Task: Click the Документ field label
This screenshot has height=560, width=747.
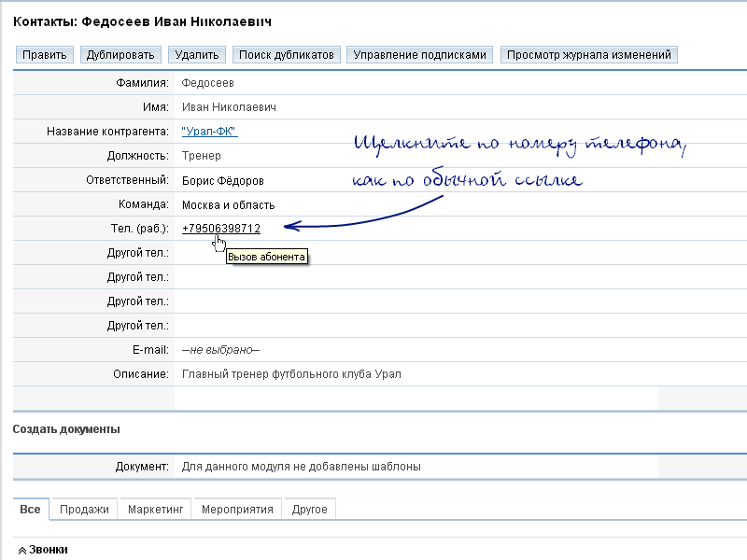Action: point(142,467)
